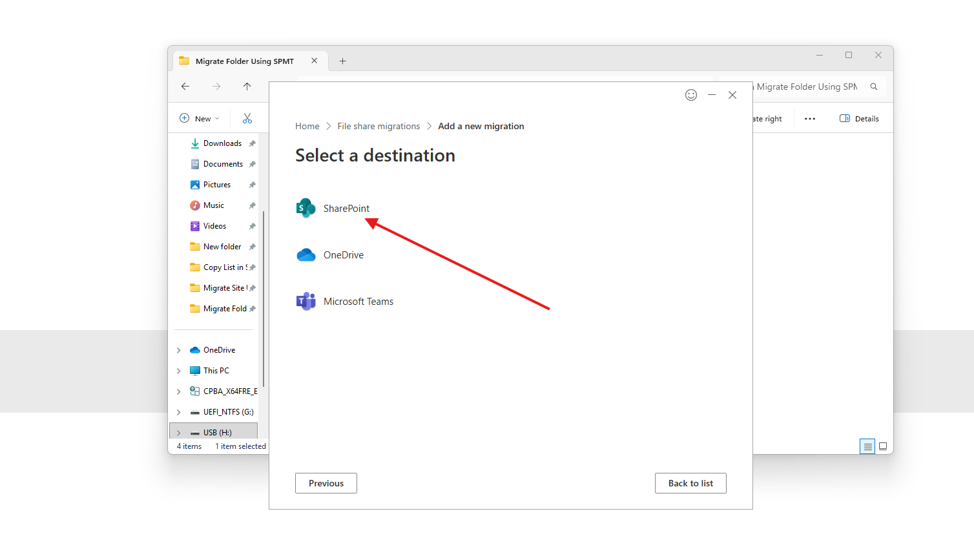Click the scissors Cut icon
The width and height of the screenshot is (974, 560).
tap(247, 119)
